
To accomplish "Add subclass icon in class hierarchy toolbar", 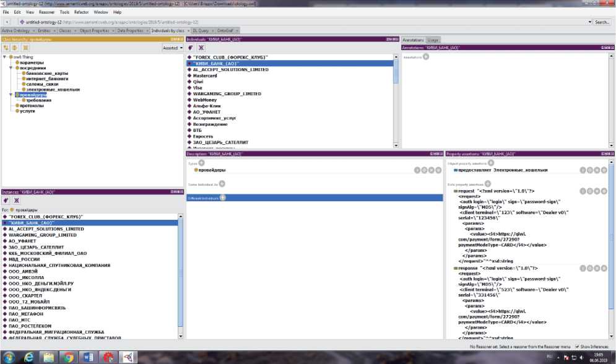I will [6, 48].
